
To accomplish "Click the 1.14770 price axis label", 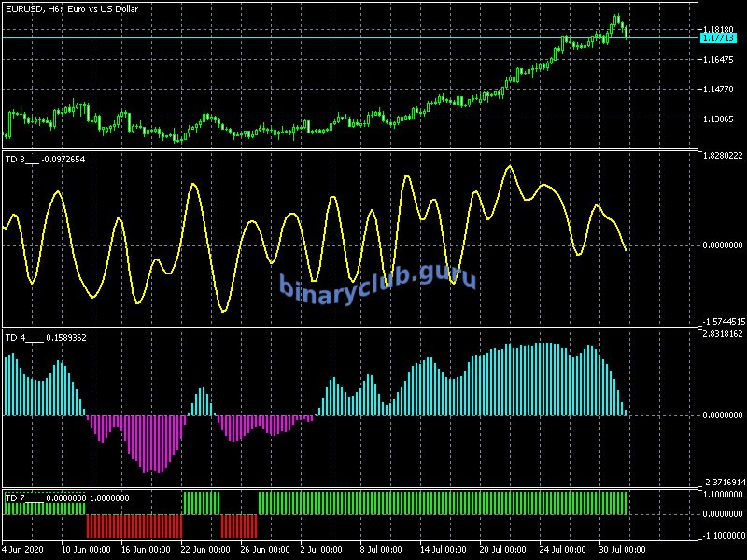I will tap(719, 90).
